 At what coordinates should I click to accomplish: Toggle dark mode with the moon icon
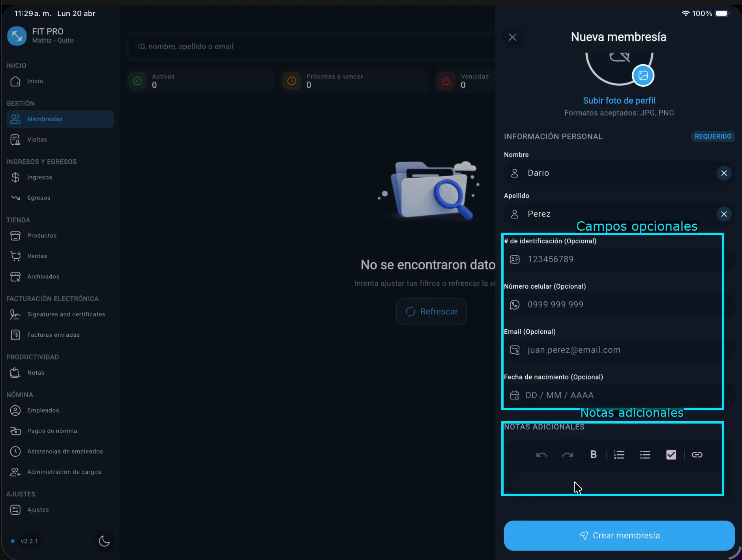click(x=104, y=541)
